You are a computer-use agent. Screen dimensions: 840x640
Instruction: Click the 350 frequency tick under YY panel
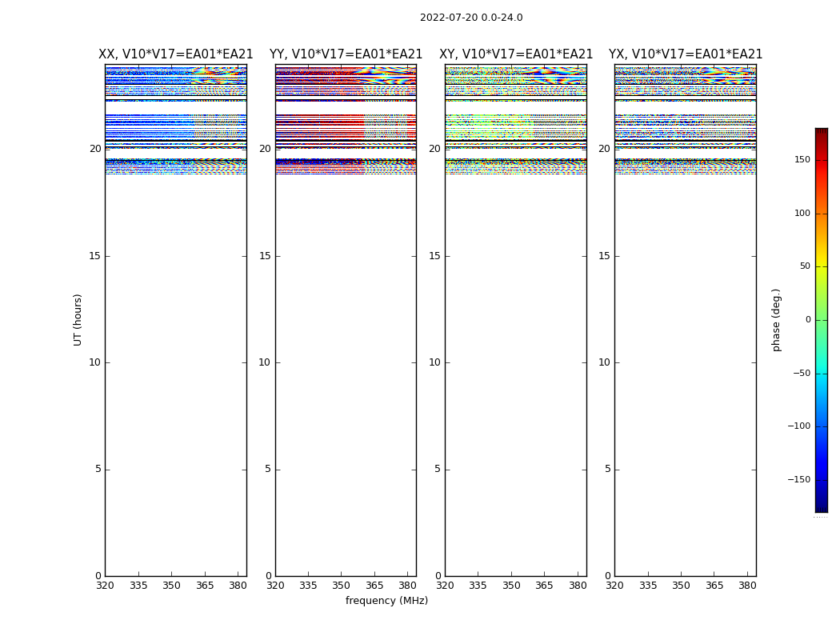coord(342,586)
